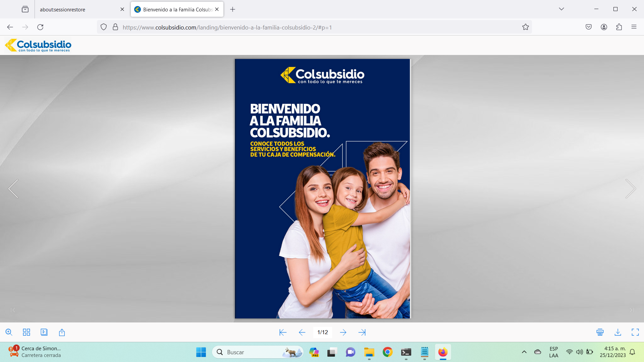Screen dimensions: 644x362
Task: Flip forward with large right chevron
Action: 630,189
